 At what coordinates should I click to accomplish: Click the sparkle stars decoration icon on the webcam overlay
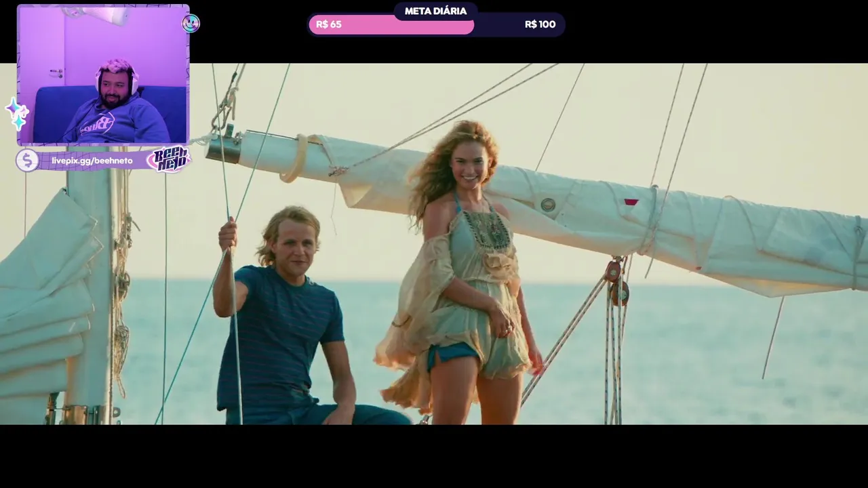[x=16, y=113]
